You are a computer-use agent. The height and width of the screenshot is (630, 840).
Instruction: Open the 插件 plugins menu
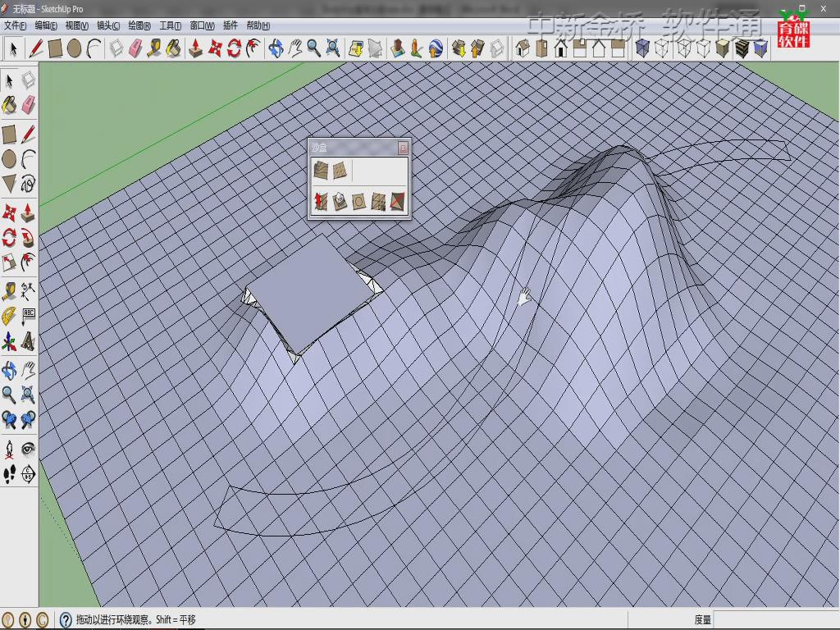coord(231,25)
